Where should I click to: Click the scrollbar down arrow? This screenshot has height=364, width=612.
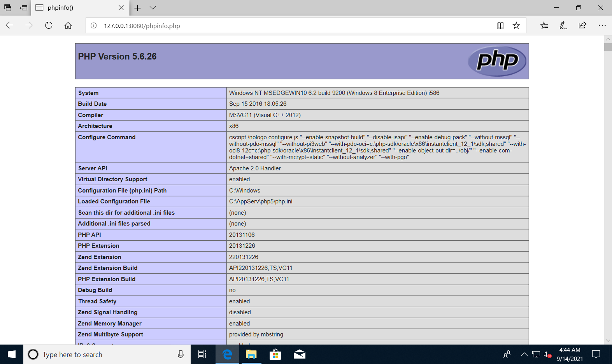pos(608,341)
